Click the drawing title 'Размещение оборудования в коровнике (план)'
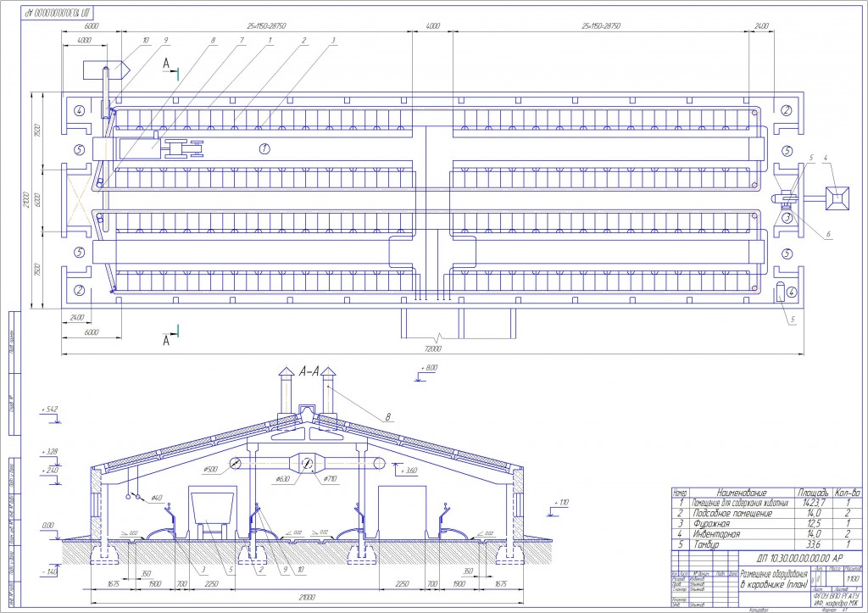Image resolution: width=868 pixels, height=613 pixels. [x=774, y=579]
